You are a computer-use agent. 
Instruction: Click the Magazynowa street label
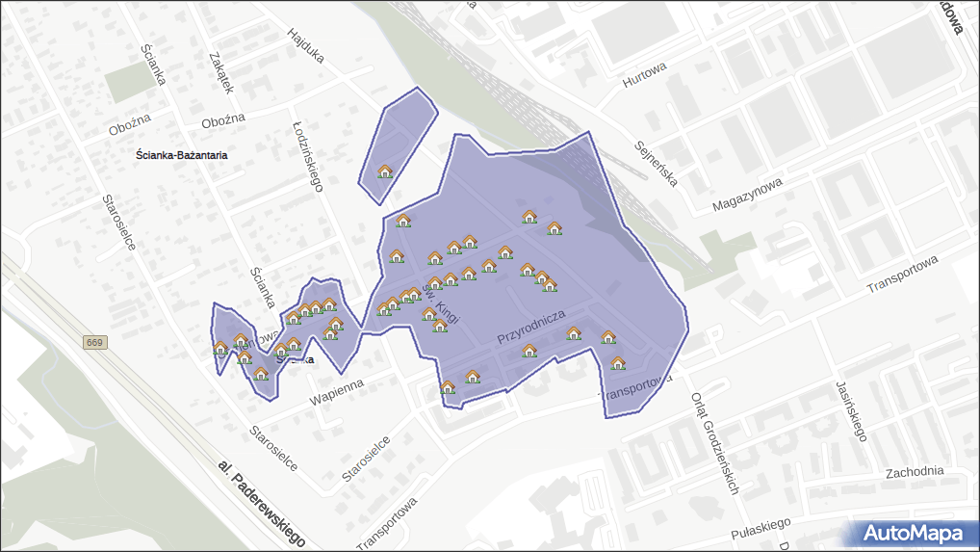pyautogui.click(x=747, y=194)
